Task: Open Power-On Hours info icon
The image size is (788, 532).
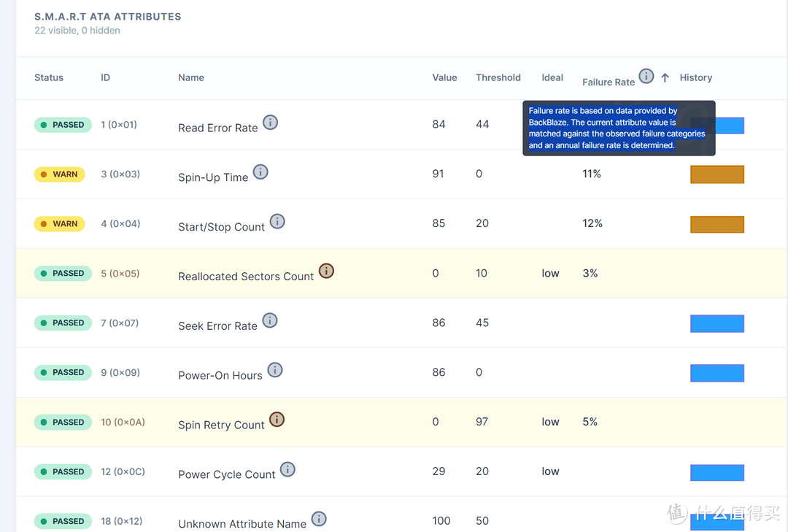Action: pos(275,370)
